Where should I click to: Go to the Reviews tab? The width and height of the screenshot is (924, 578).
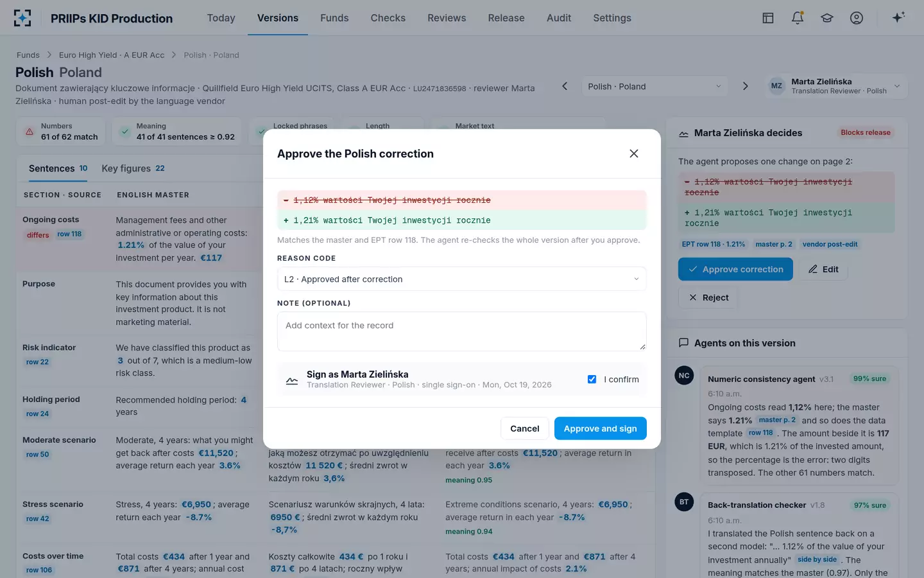[447, 18]
